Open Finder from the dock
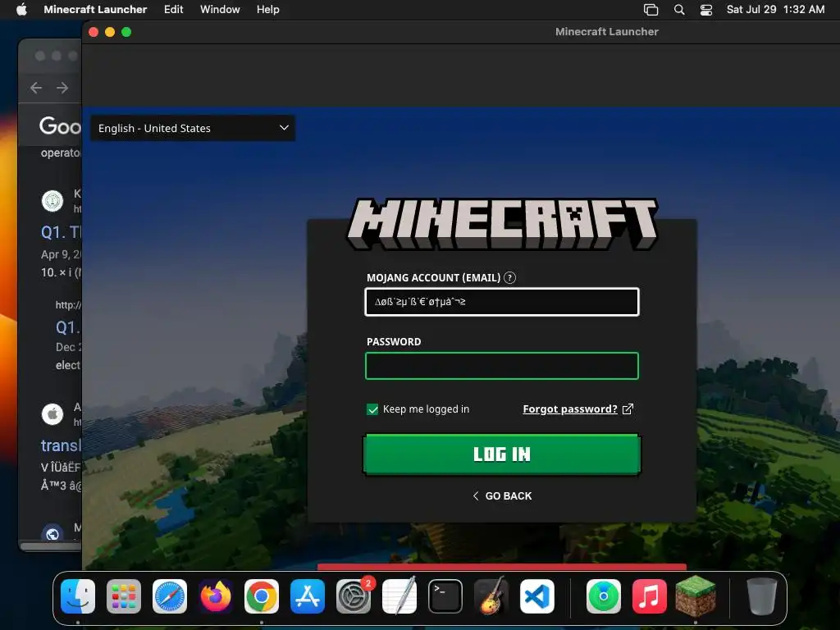Viewport: 840px width, 630px height. 78,596
